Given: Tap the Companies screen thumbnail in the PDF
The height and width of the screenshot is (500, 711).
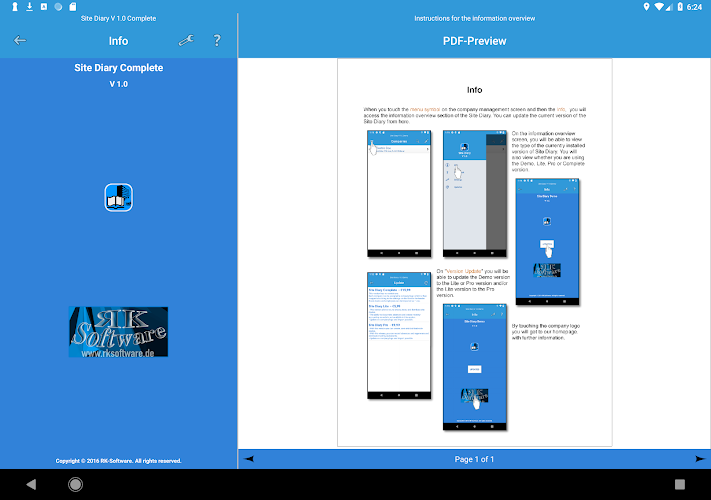Looking at the screenshot, I should (399, 194).
